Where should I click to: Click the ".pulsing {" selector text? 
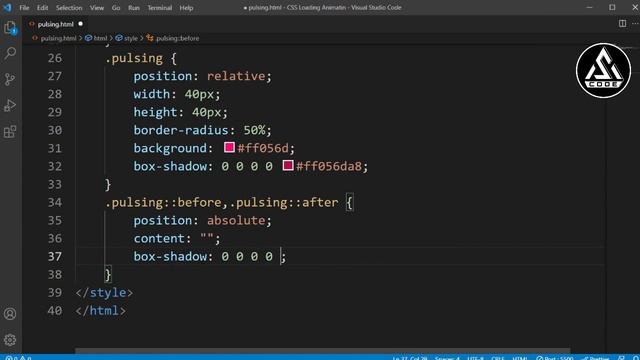141,58
